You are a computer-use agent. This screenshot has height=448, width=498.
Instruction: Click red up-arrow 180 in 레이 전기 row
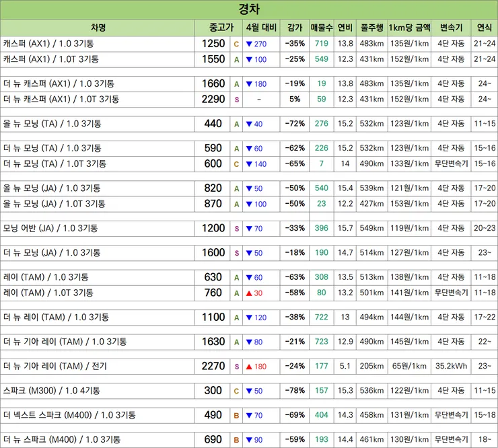tap(256, 367)
